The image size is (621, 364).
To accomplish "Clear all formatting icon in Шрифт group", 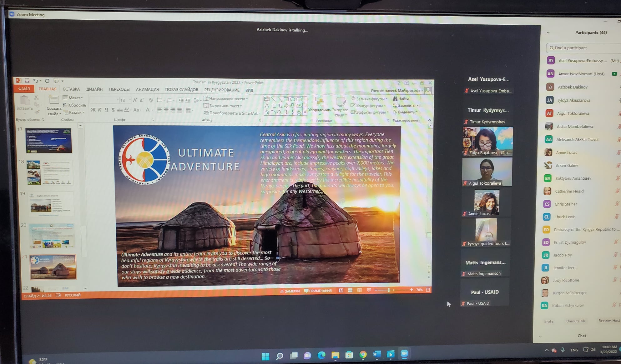I will [x=151, y=100].
